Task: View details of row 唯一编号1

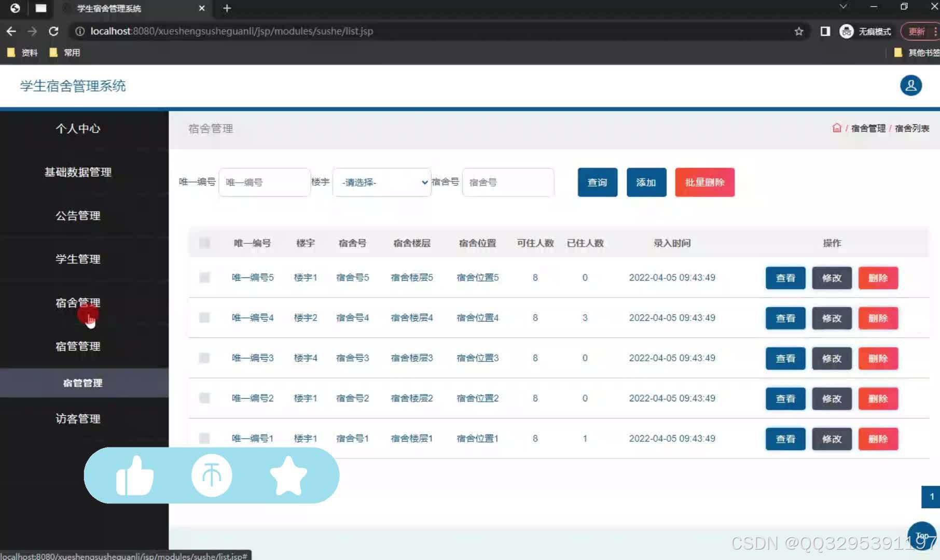Action: (x=785, y=439)
